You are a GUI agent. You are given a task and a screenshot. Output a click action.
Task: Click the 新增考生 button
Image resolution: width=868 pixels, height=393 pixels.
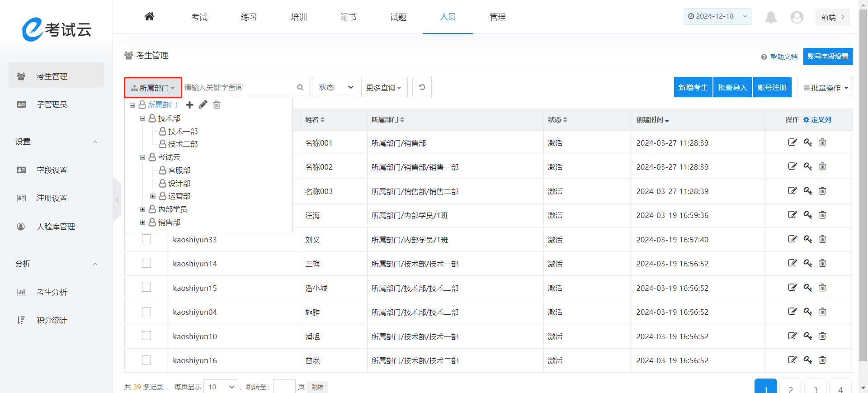pyautogui.click(x=693, y=87)
